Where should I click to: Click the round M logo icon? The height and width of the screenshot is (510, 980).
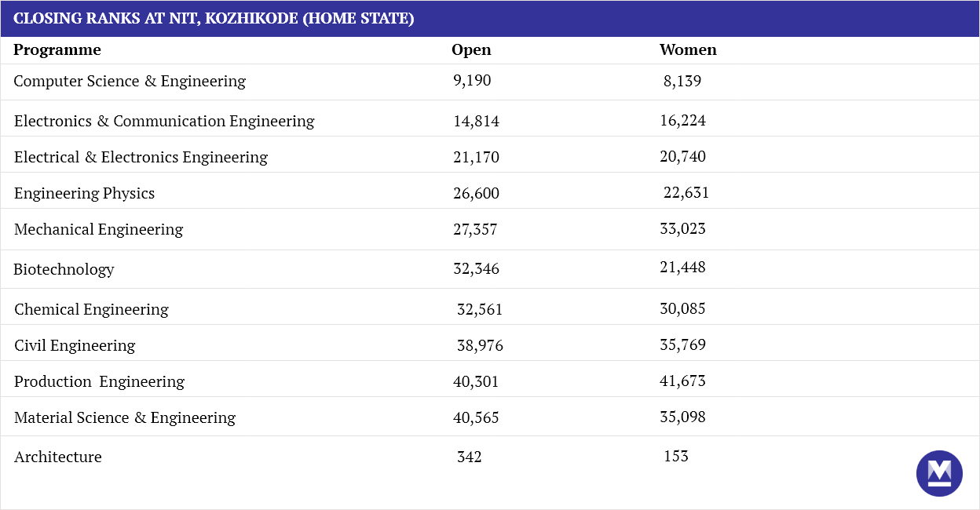939,473
